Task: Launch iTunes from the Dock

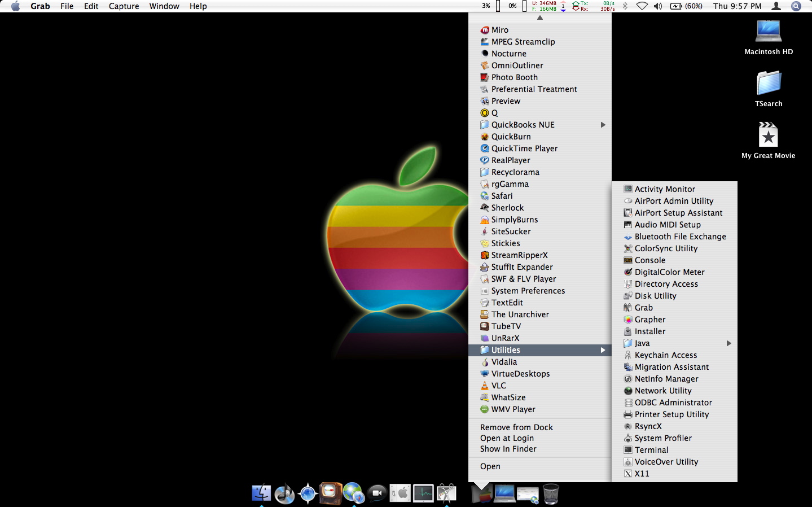Action: pos(284,493)
